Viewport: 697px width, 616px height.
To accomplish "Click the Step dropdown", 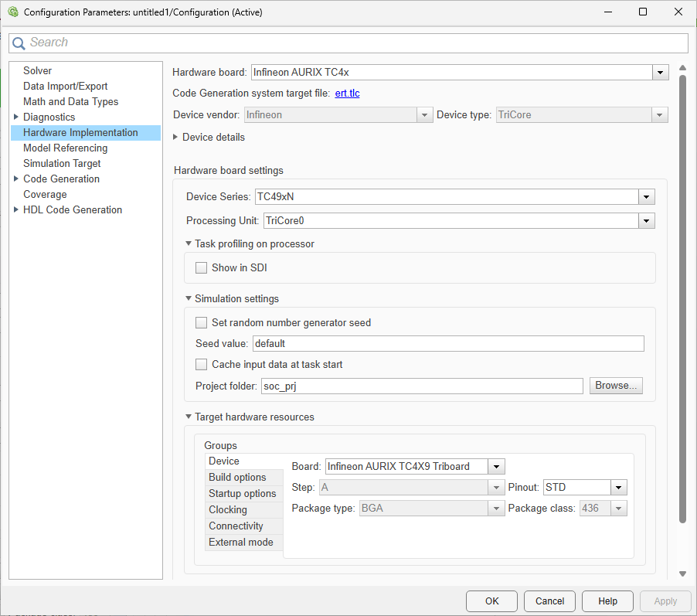I will [412, 488].
